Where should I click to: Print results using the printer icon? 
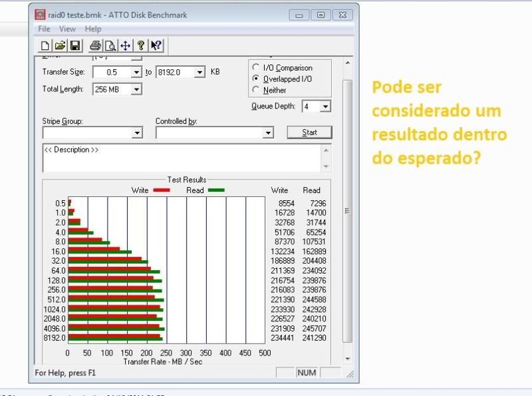coord(95,46)
